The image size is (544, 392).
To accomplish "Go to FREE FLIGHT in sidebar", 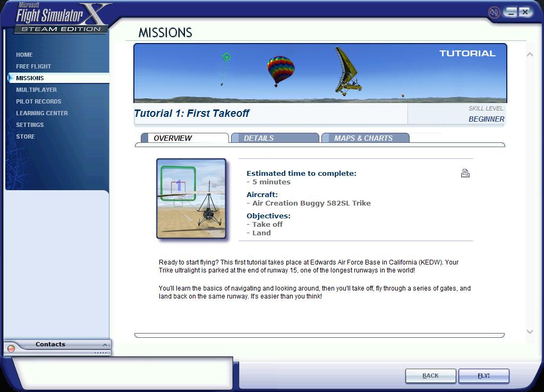I will tap(33, 66).
